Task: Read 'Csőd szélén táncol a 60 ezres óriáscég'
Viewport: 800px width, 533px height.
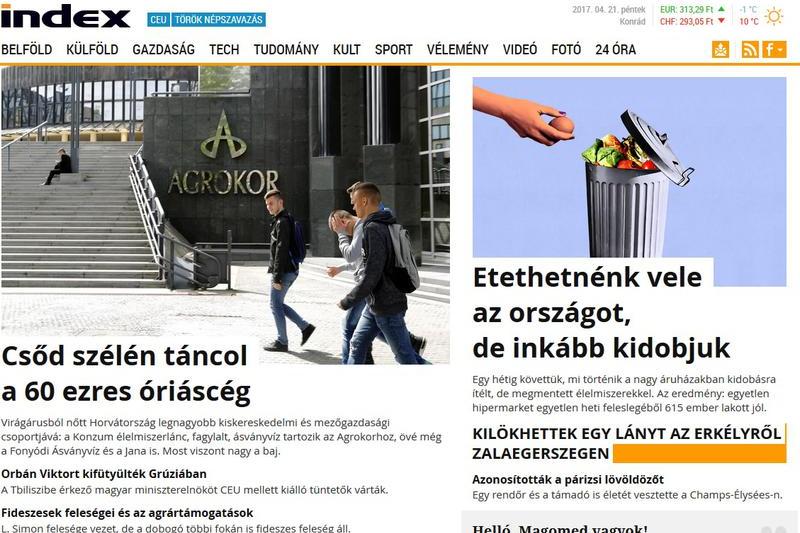Action: point(126,373)
